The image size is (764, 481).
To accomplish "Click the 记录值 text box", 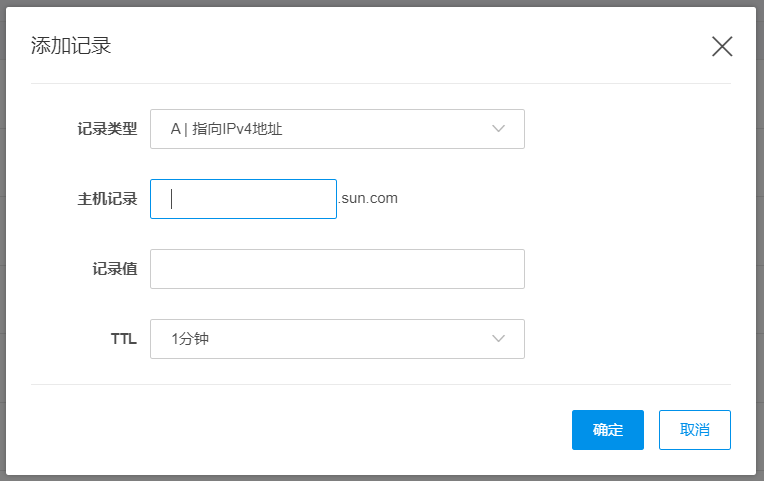I will point(337,269).
